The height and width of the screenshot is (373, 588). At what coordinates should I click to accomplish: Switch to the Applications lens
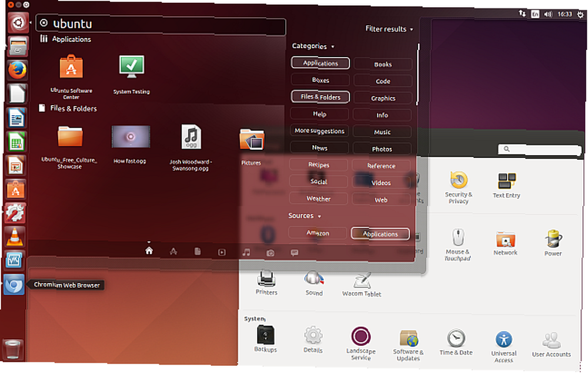(173, 251)
